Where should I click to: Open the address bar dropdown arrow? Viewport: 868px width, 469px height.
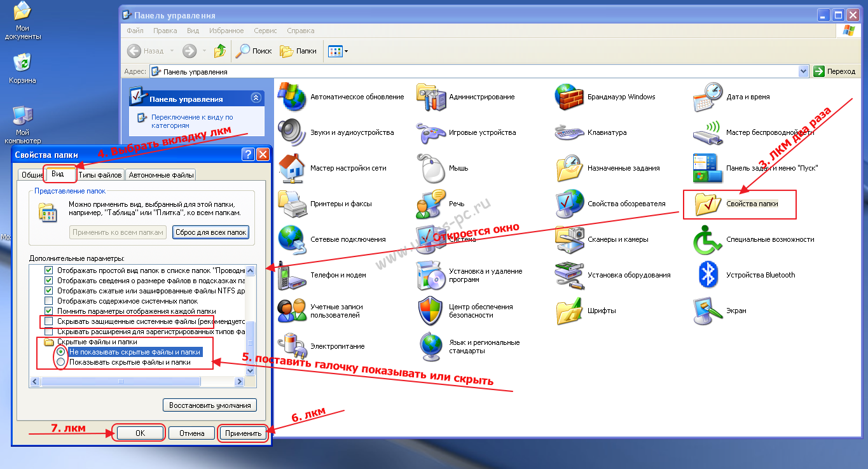pos(803,72)
